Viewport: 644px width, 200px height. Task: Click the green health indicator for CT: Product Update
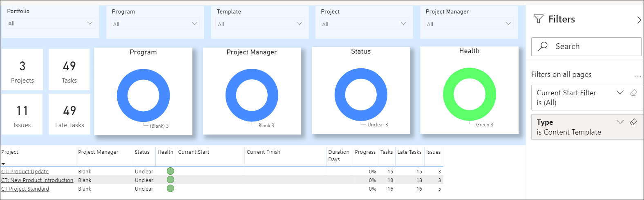170,171
